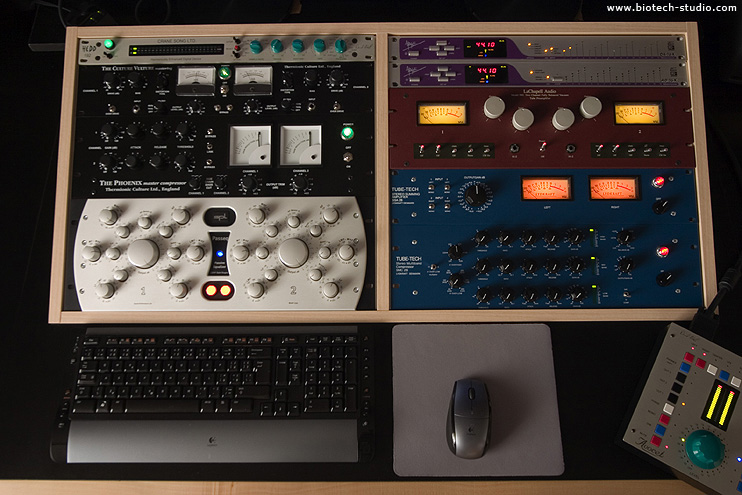Flip the LaChapell center power toggle
The width and height of the screenshot is (742, 495).
(x=542, y=146)
